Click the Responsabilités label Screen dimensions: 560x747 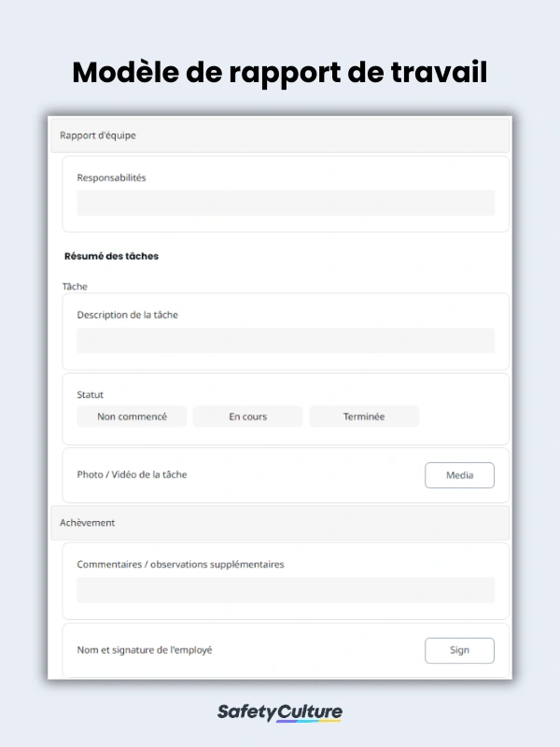tap(111, 177)
